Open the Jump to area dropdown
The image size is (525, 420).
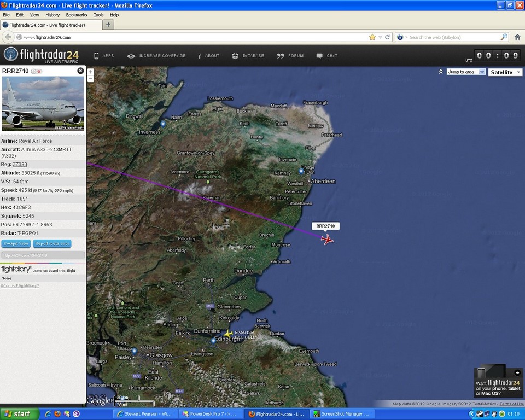point(466,72)
